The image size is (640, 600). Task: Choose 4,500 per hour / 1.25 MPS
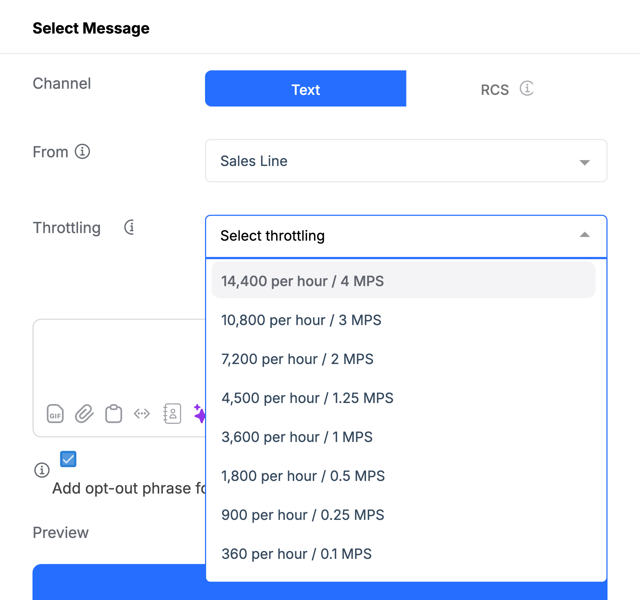pos(403,398)
